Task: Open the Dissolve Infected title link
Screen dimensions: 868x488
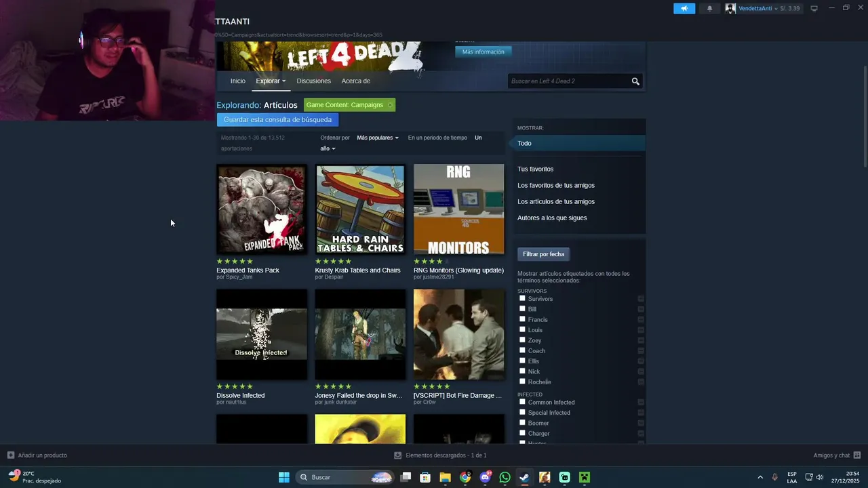Action: click(x=240, y=396)
